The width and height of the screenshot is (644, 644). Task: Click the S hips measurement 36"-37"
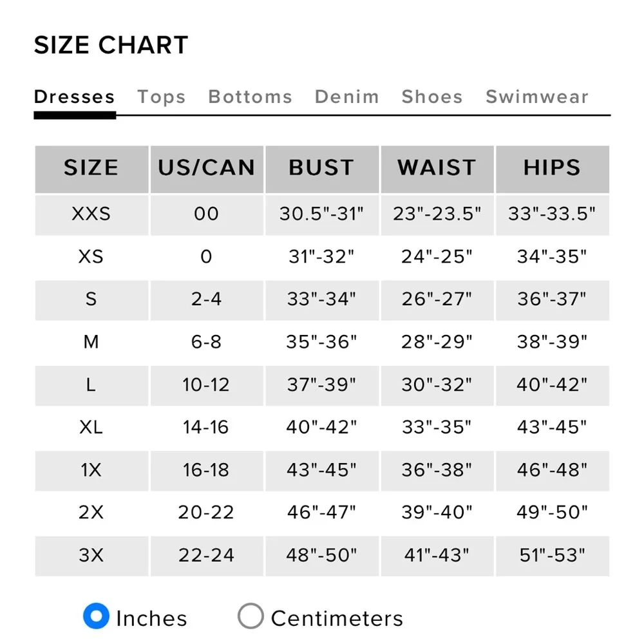(x=552, y=299)
